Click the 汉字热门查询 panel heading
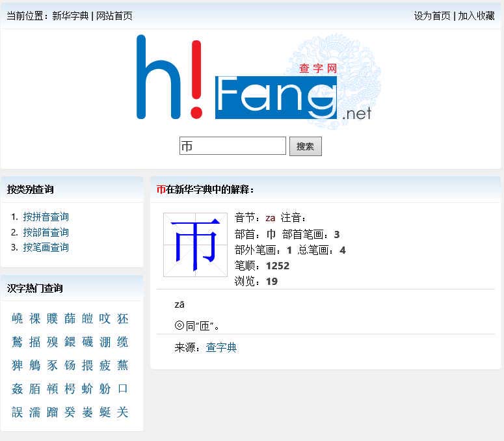Image resolution: width=504 pixels, height=441 pixels. click(x=34, y=288)
